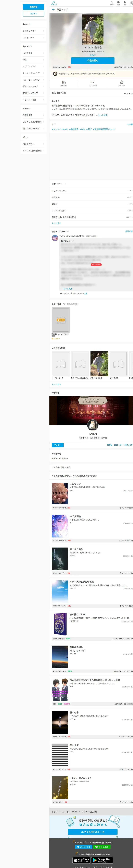Expand ヘルプ・お問い合わせ sidebar chevron
This screenshot has height=868, width=133.
pos(43,151)
